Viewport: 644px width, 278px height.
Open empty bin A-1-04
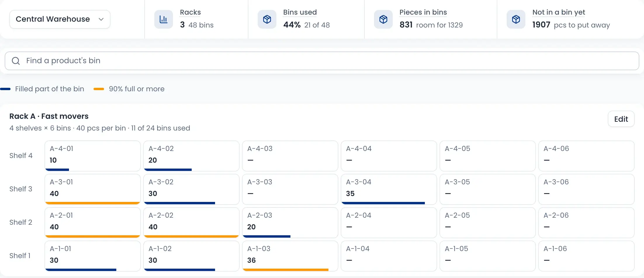click(389, 256)
